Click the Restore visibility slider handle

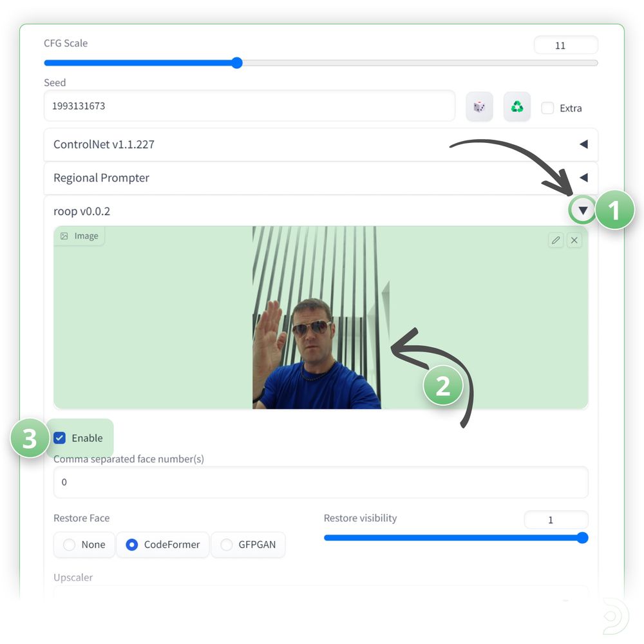(x=582, y=538)
